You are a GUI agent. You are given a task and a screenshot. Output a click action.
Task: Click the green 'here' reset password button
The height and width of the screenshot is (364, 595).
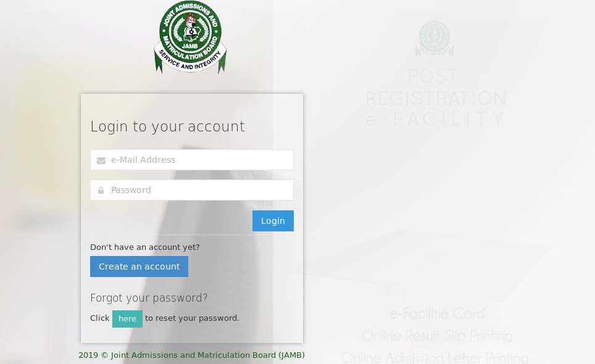tap(128, 319)
